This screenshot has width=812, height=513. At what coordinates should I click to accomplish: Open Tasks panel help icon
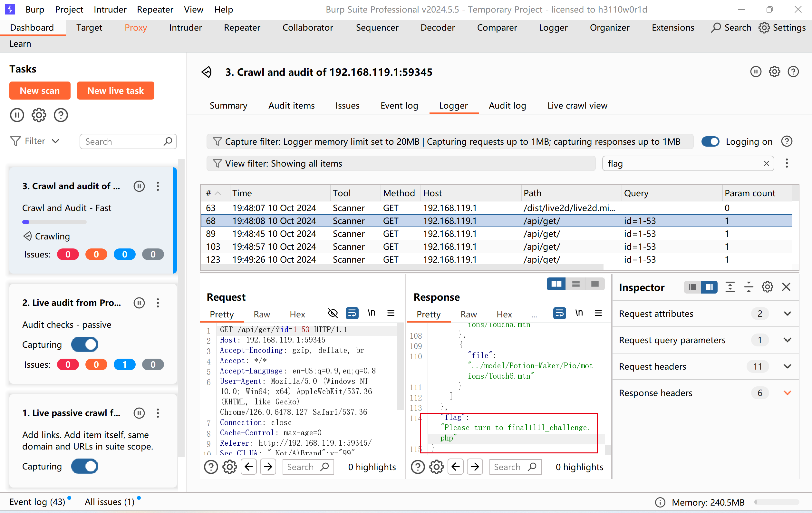tap(61, 115)
